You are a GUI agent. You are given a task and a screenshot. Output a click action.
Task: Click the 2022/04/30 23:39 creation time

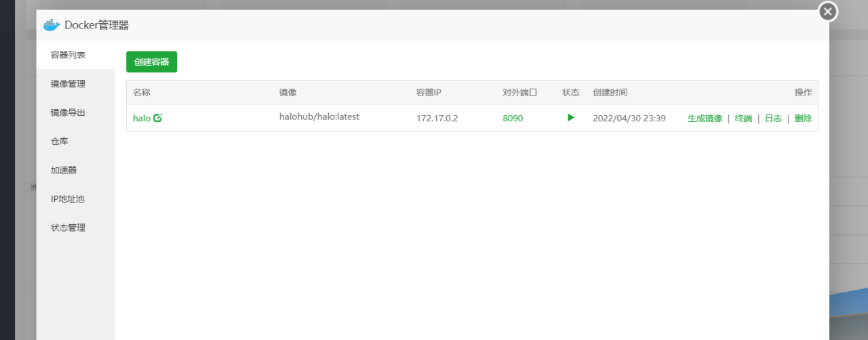629,118
